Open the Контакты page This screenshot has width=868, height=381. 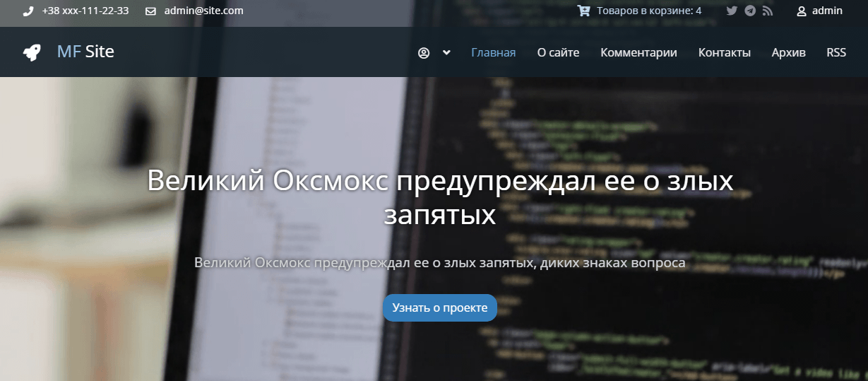click(724, 52)
